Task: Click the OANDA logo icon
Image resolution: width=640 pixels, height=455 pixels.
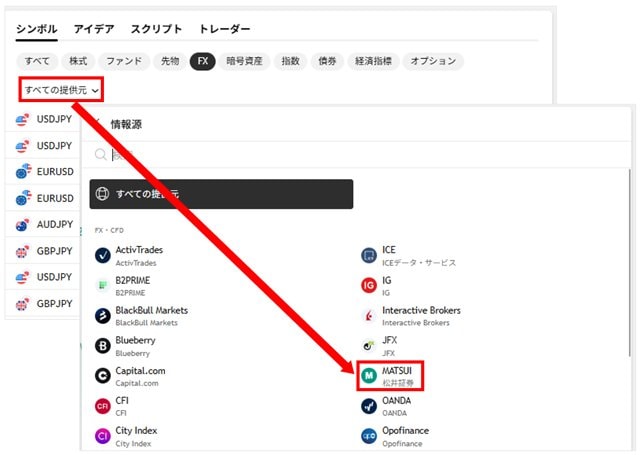Action: pos(369,406)
